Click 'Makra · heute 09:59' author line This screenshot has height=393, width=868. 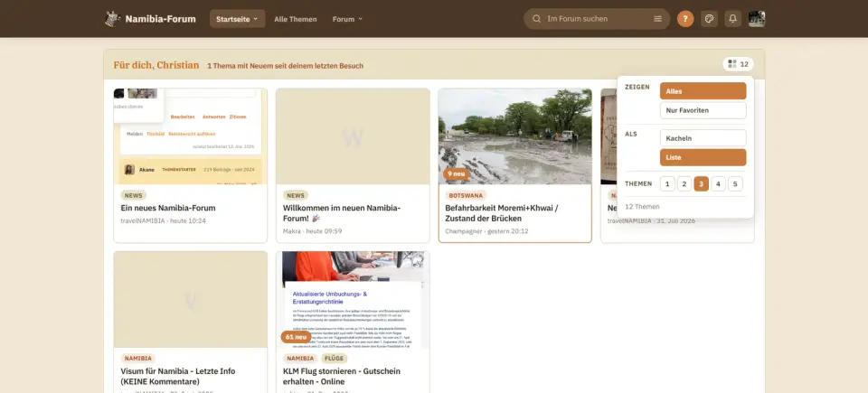click(x=312, y=230)
